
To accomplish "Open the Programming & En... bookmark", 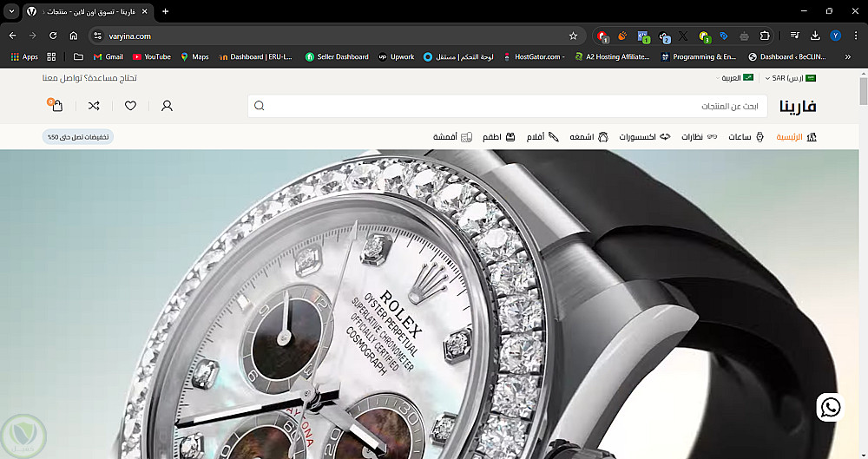I will [x=699, y=56].
